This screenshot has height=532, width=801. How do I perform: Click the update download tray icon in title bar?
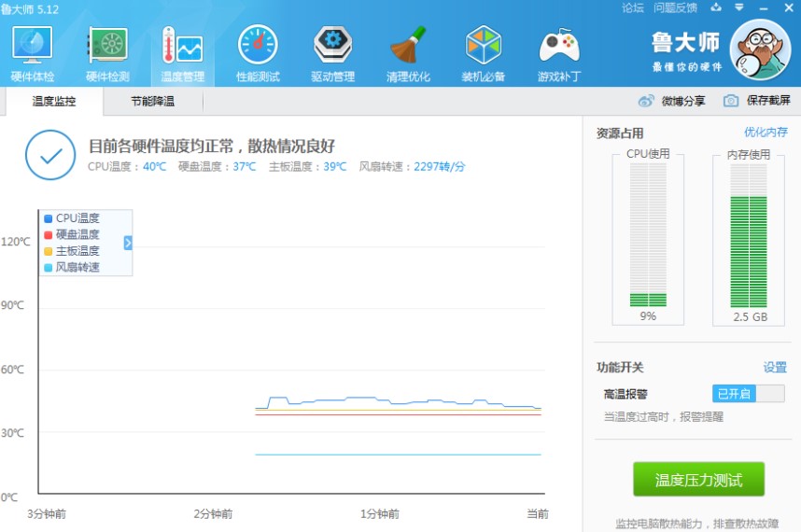(x=716, y=7)
